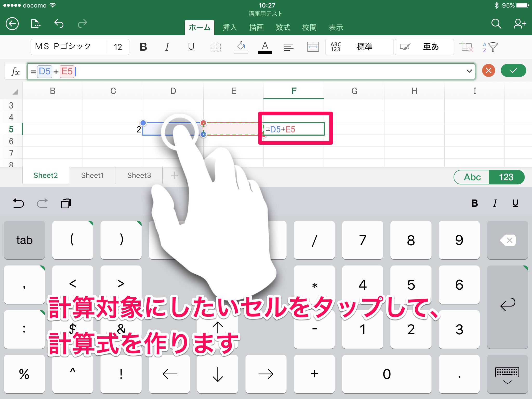Switch keyboard to Abc mode

coord(472,177)
